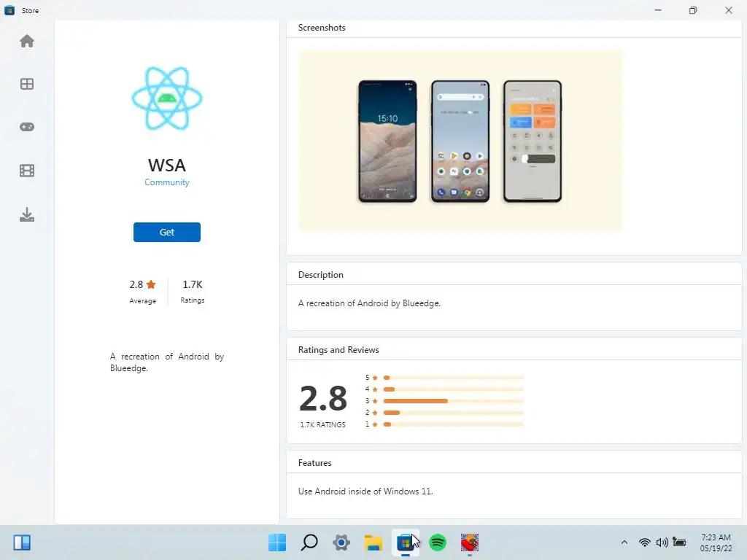Open File Explorer from taskbar

click(x=373, y=542)
